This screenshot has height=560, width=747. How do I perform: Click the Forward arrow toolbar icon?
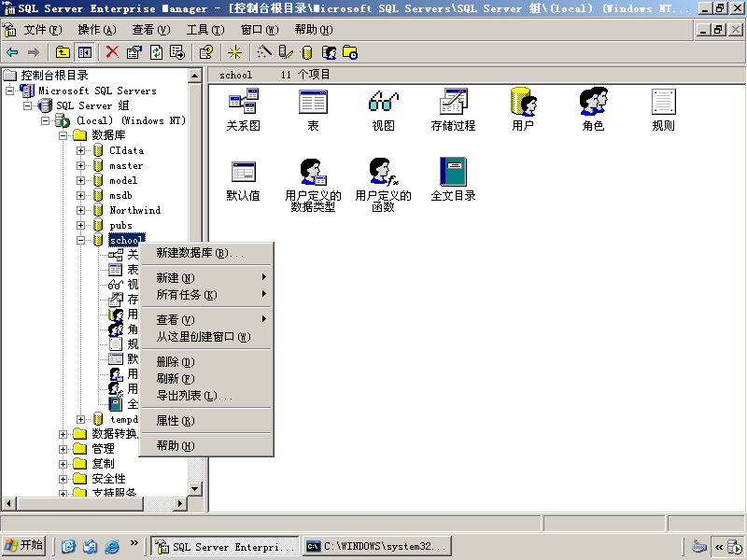tap(34, 52)
